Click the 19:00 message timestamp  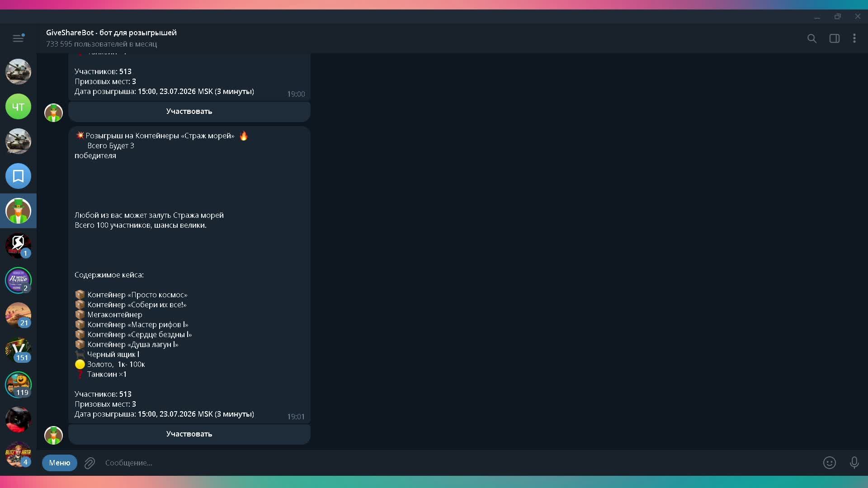[296, 94]
